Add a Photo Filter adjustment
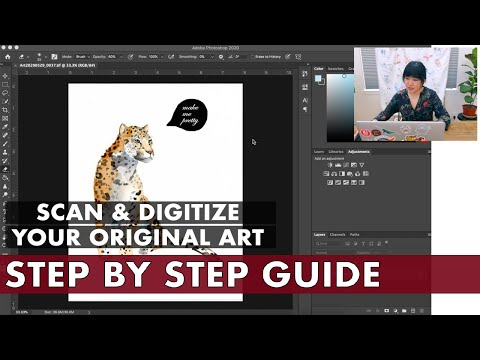 (350, 174)
